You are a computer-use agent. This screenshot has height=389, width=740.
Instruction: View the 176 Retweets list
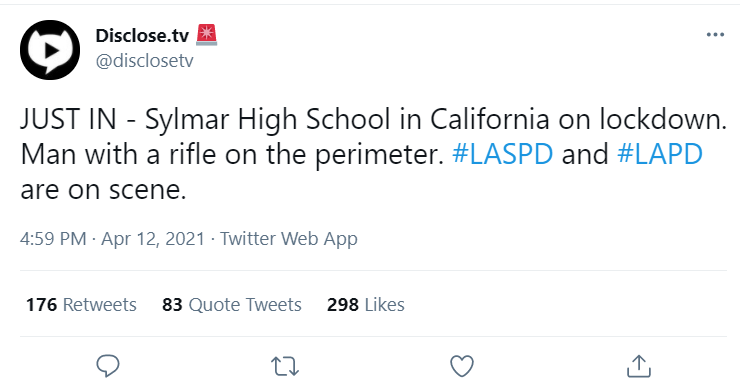click(x=81, y=304)
